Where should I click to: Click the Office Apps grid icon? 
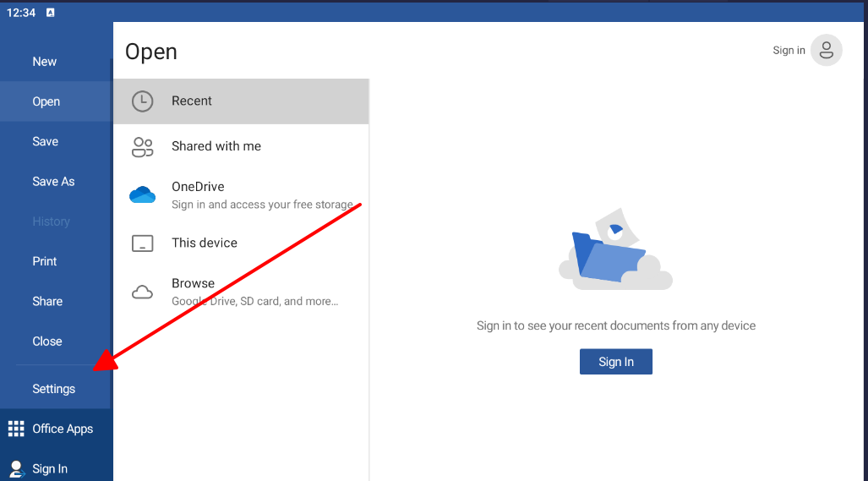(x=16, y=429)
